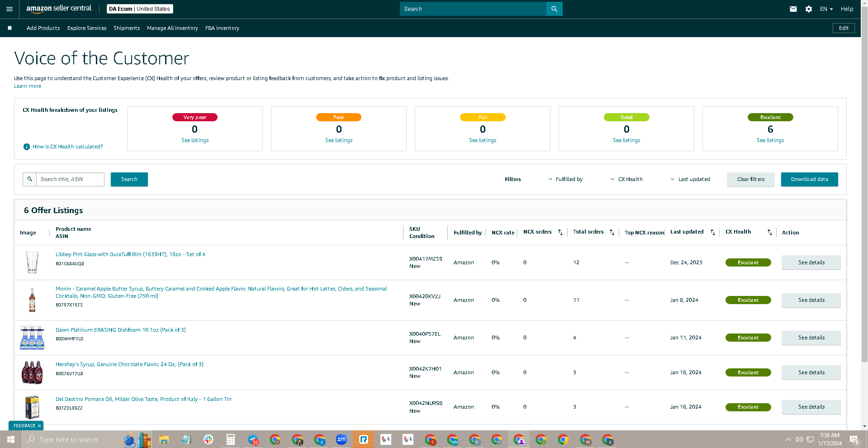Sort by the Last updated arrows
Image resolution: width=868 pixels, height=448 pixels.
[712, 232]
